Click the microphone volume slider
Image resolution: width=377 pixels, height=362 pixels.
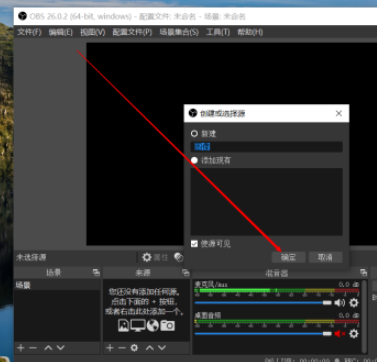coord(263,303)
